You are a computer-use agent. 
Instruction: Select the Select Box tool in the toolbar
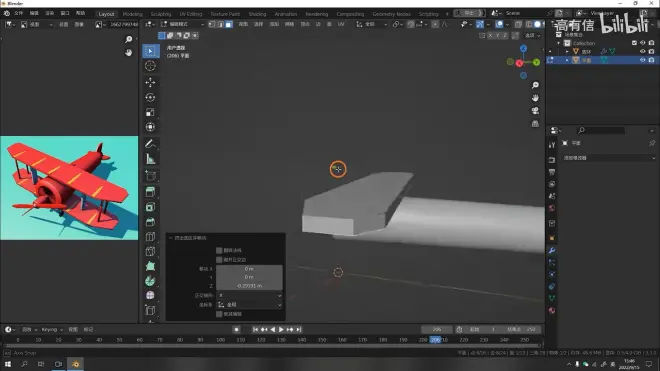[x=150, y=51]
